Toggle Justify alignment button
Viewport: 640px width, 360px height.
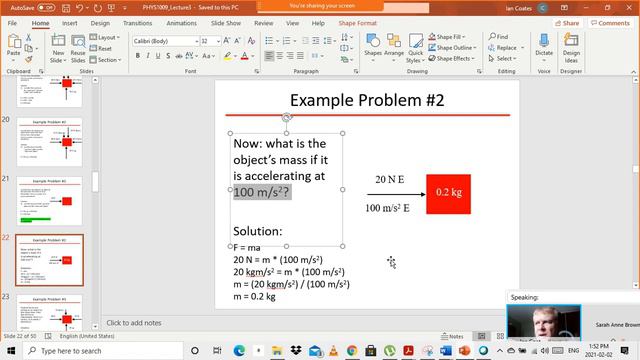click(x=300, y=56)
